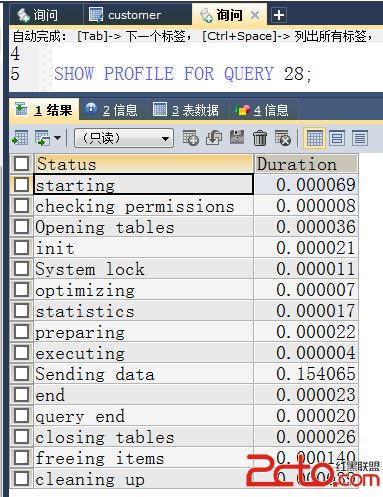Image resolution: width=383 pixels, height=497 pixels.
Task: Select the 'System lock' cell
Action: pos(144,269)
